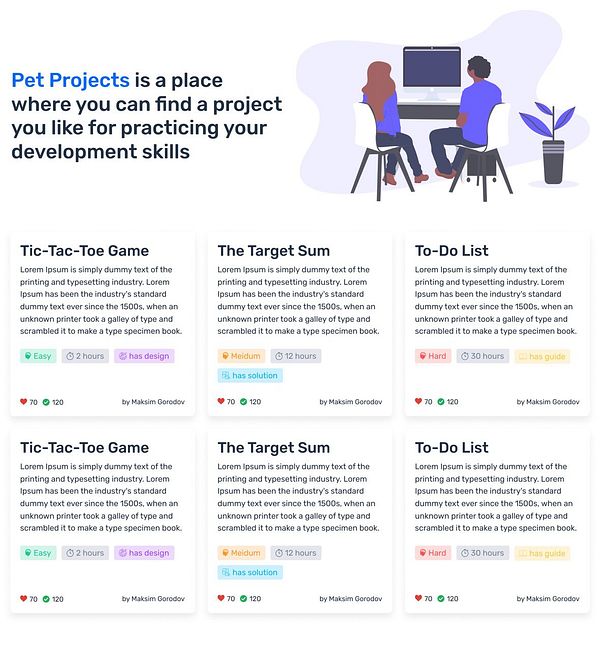Viewport: 600px width, 651px height.
Task: Click the Pet Projects blue heading text
Action: coord(71,80)
